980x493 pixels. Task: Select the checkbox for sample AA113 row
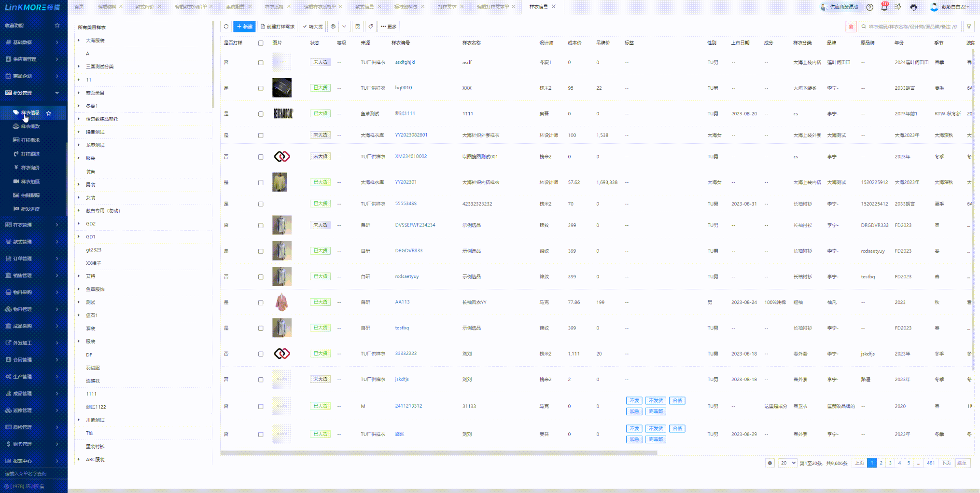pos(261,302)
